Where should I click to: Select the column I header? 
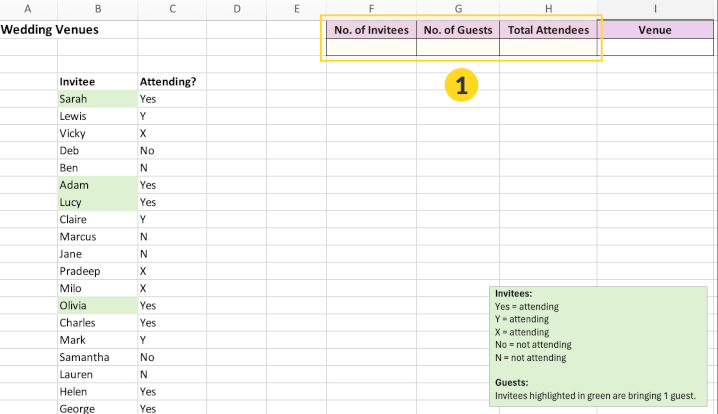(x=654, y=8)
